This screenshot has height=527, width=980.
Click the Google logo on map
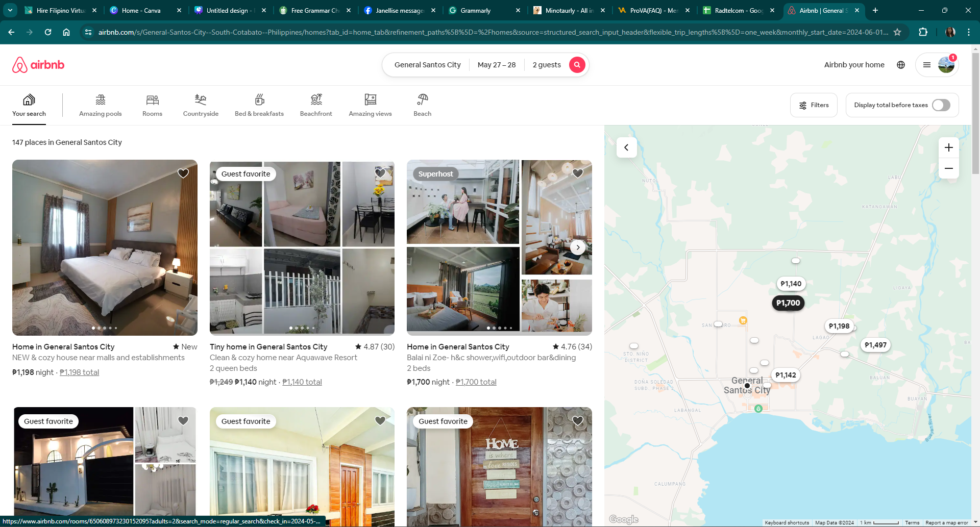click(x=624, y=519)
